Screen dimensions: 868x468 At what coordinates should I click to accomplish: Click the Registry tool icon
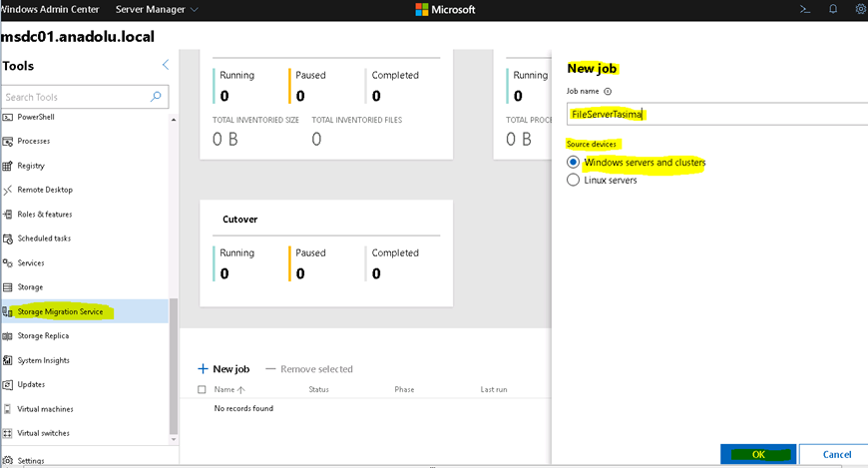pos(8,166)
